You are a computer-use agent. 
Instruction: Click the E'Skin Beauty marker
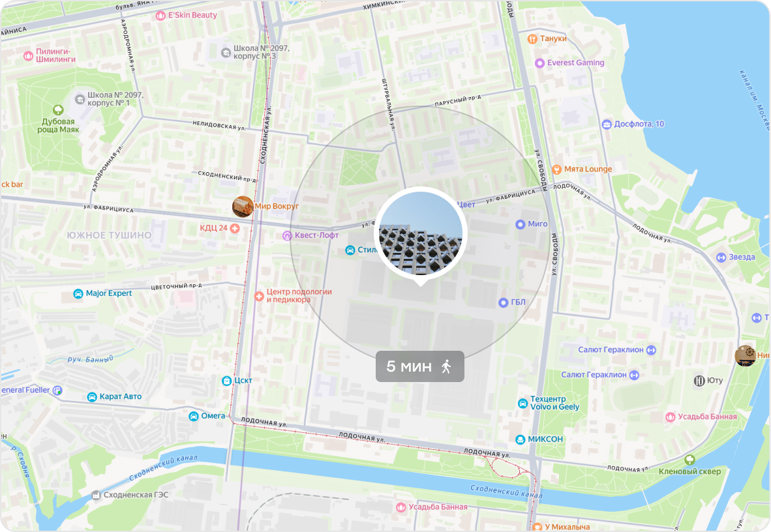[160, 16]
